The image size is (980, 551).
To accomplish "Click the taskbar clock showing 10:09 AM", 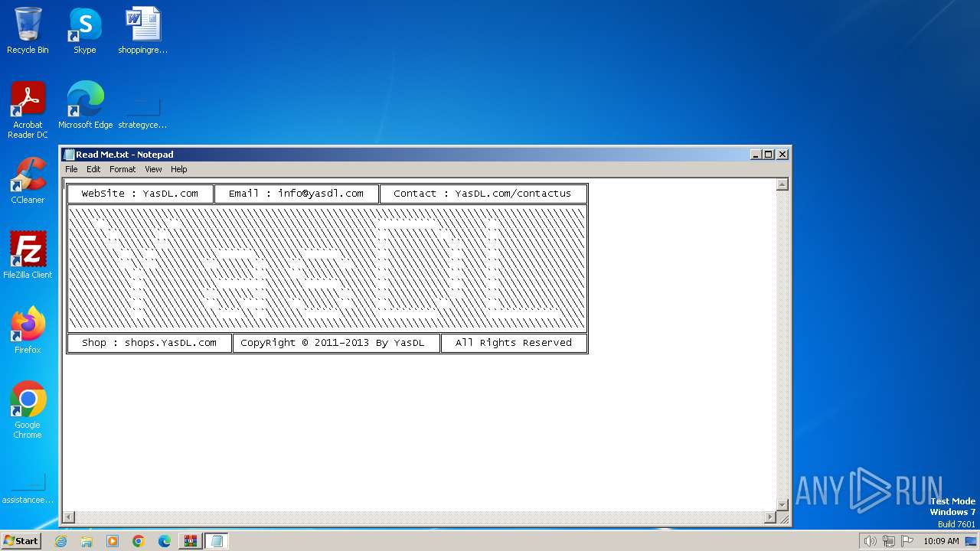I will point(941,541).
